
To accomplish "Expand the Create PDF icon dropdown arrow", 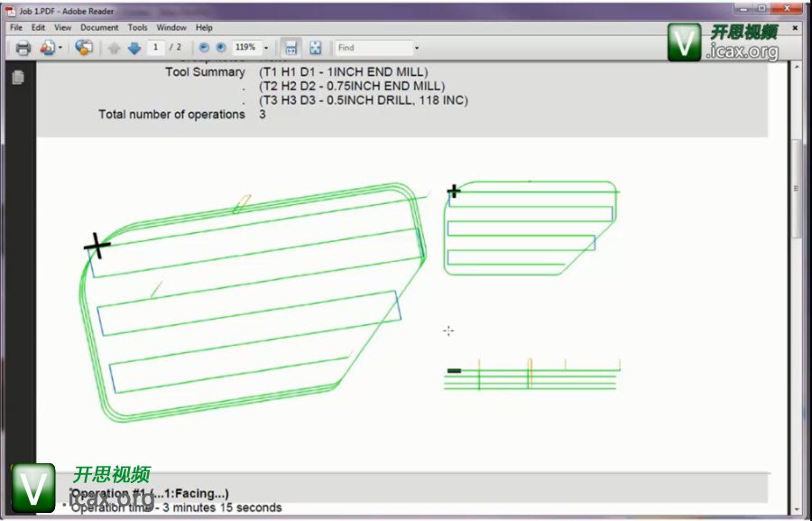I will [60, 48].
